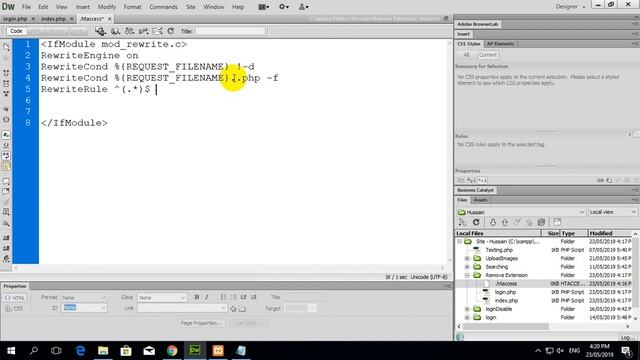Open the File menu
This screenshot has height=360, width=640.
26,7
